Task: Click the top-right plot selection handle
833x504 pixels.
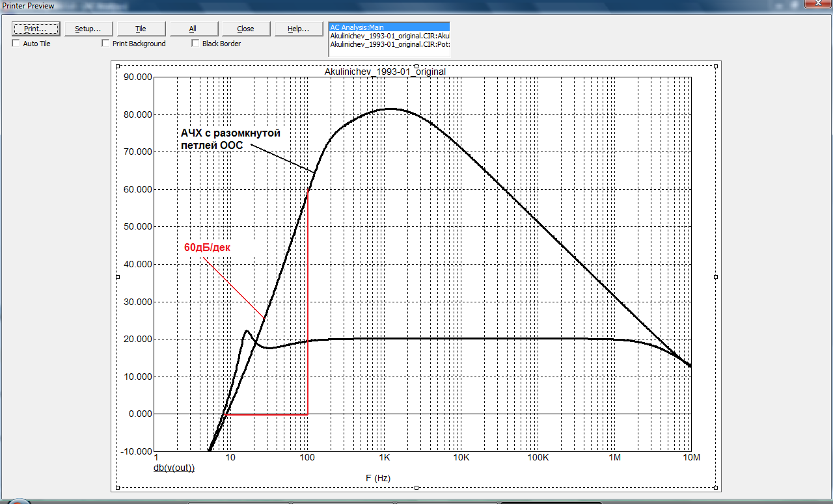Action: (716, 66)
